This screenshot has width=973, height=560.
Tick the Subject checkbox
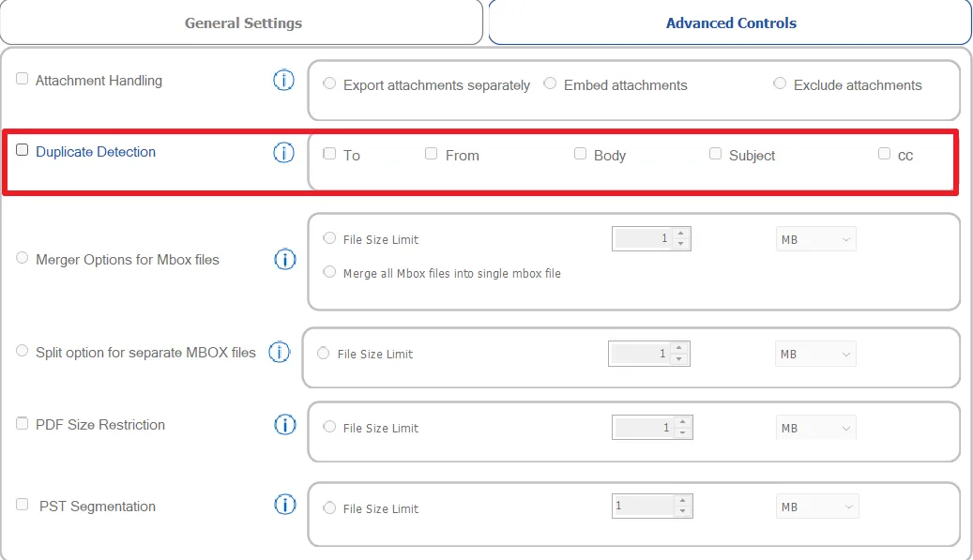coord(716,154)
